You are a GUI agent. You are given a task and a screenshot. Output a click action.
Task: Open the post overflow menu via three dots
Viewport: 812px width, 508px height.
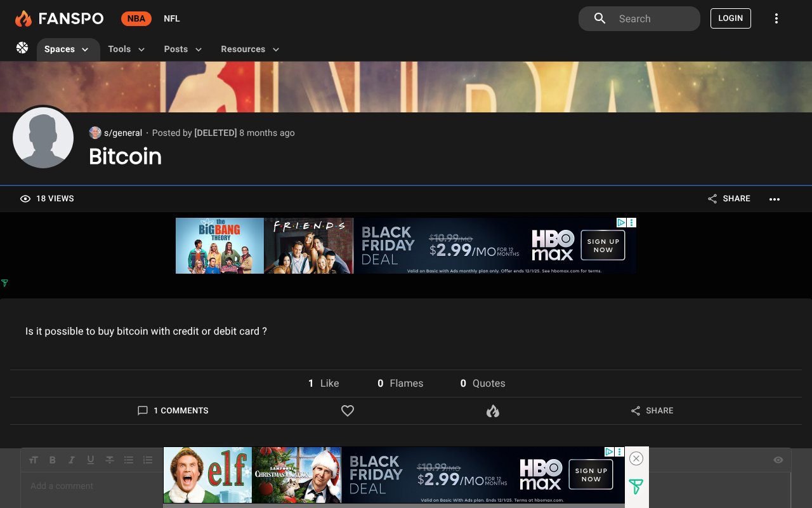[x=775, y=199]
